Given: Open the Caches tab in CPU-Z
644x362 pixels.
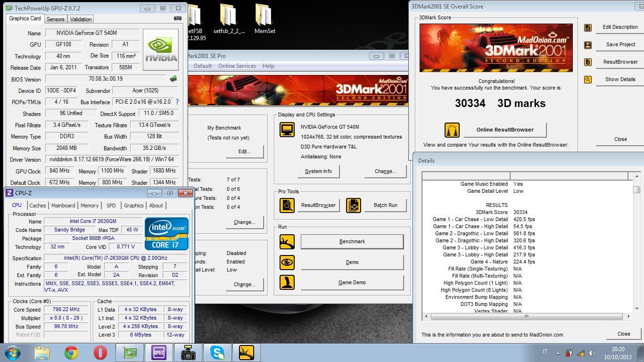Looking at the screenshot, I should click(x=38, y=206).
